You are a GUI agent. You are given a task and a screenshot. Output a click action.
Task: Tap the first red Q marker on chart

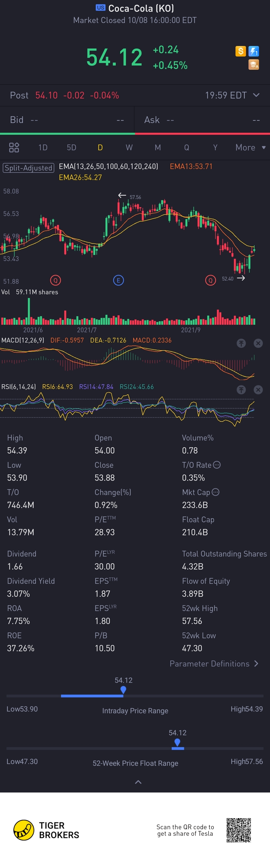(x=55, y=280)
